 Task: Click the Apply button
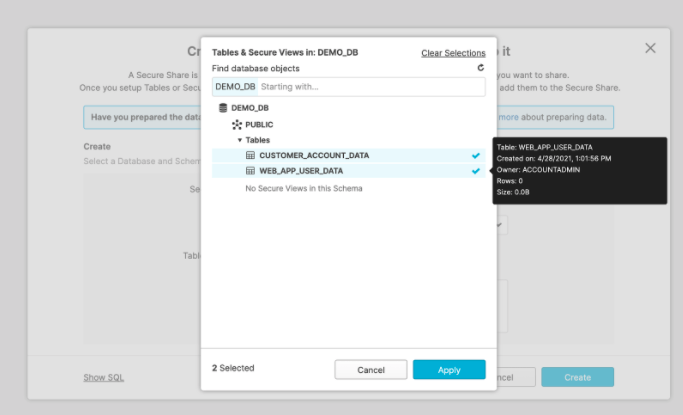pos(449,369)
